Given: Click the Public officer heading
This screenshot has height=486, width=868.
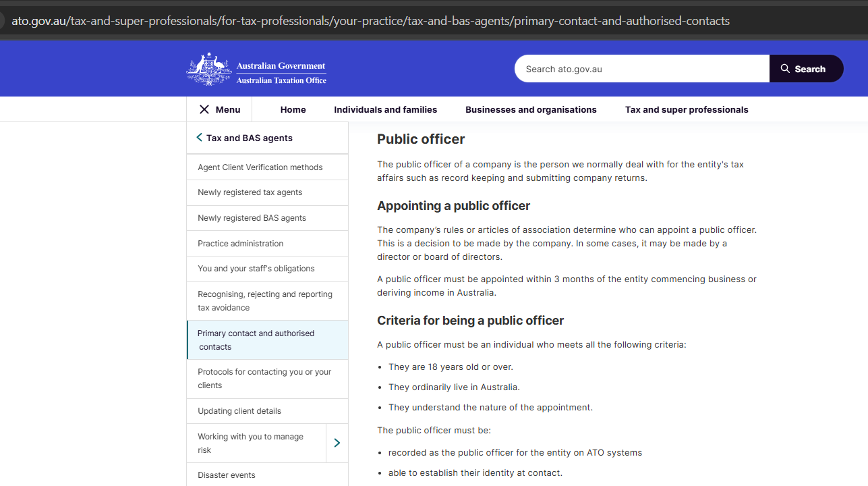Looking at the screenshot, I should coord(421,139).
